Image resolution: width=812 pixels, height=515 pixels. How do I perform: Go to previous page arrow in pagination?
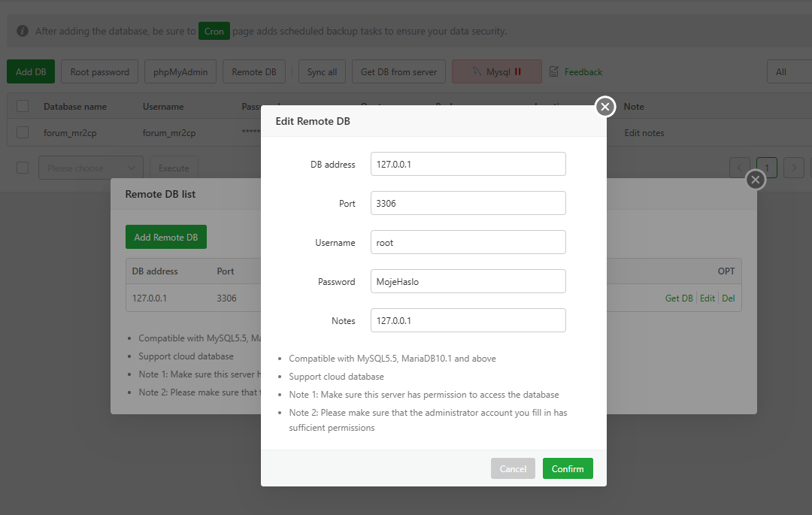pyautogui.click(x=740, y=168)
